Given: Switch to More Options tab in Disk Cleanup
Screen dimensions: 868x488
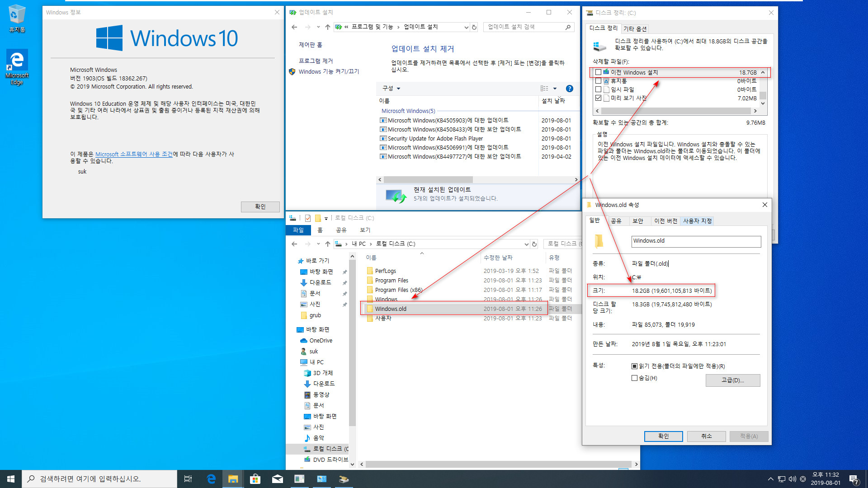Looking at the screenshot, I should (x=635, y=29).
